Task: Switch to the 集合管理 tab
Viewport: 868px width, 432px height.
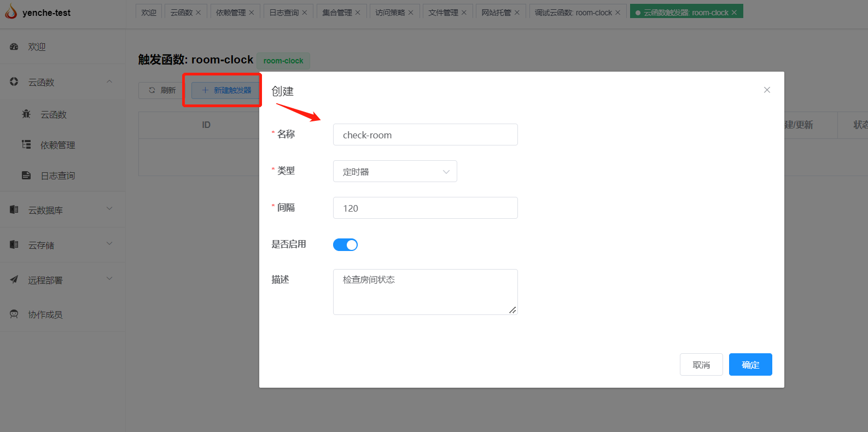Action: click(x=337, y=13)
